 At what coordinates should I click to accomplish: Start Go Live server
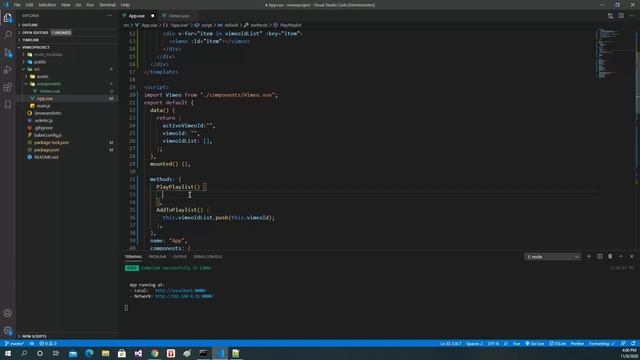[535, 344]
